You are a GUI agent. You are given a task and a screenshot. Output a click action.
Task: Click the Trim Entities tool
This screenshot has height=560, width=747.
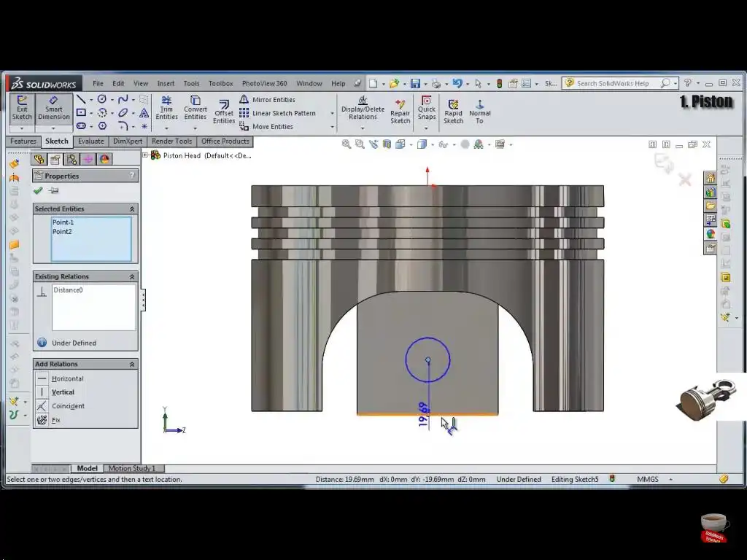[x=166, y=108]
